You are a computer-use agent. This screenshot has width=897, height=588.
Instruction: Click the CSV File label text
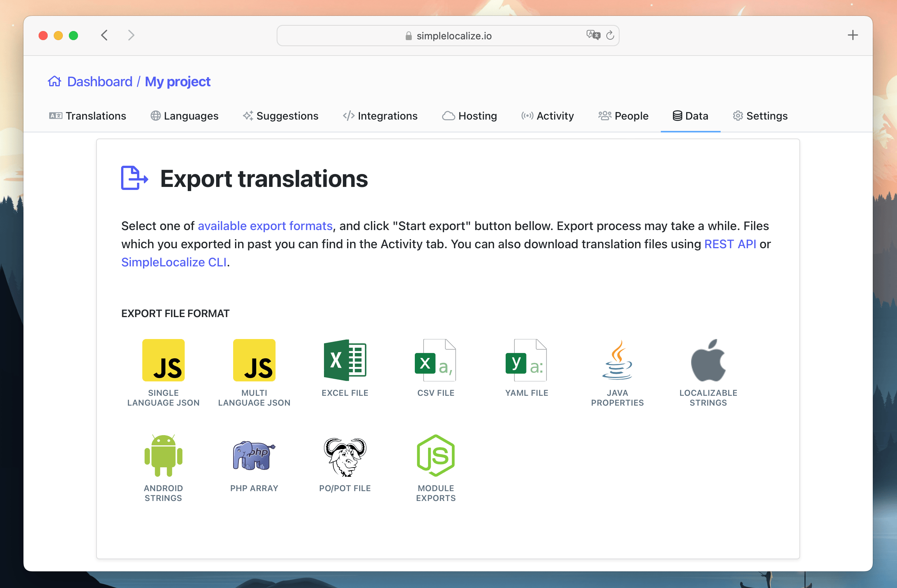tap(436, 393)
